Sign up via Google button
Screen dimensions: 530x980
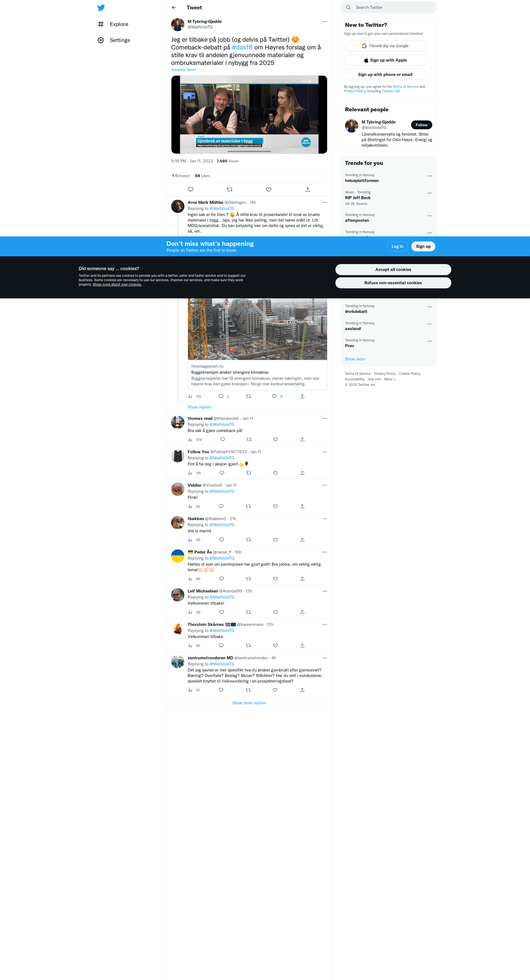(385, 46)
